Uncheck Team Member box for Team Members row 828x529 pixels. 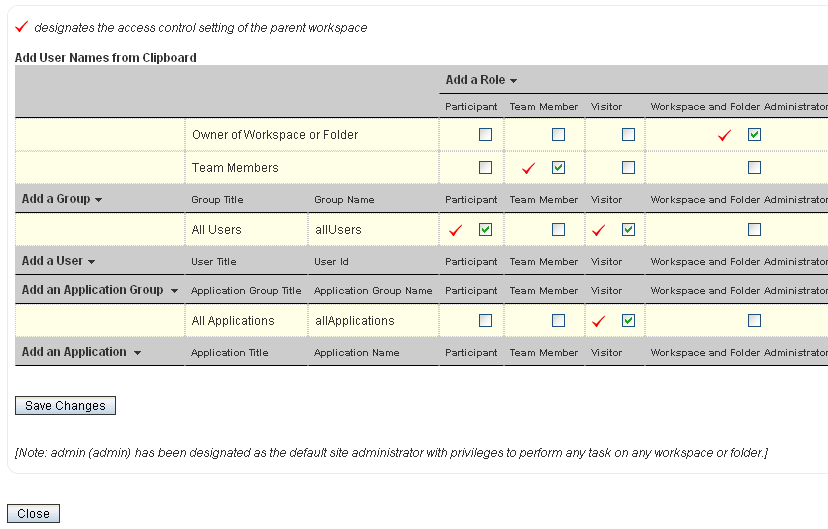pos(558,168)
